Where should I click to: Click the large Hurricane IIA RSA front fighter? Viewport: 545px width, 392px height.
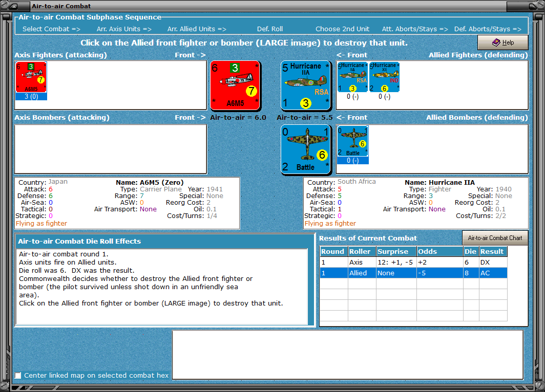coord(306,85)
